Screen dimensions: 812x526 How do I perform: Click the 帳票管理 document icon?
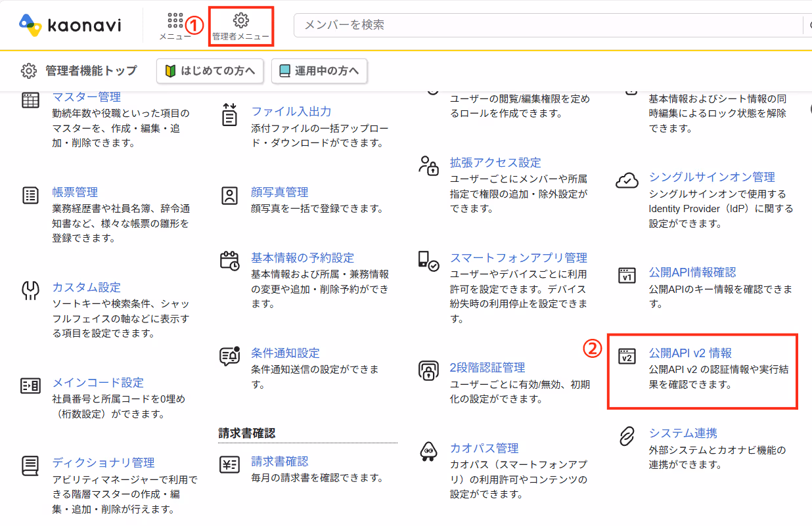coord(30,195)
